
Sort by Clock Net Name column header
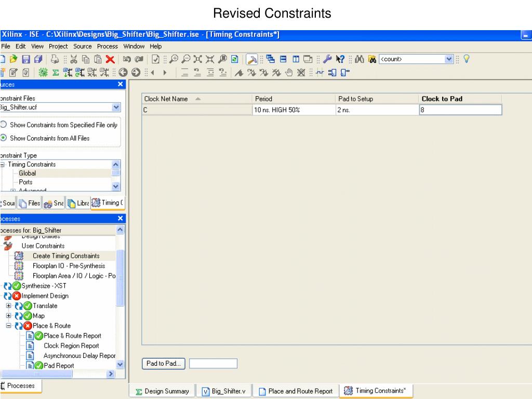pyautogui.click(x=197, y=99)
